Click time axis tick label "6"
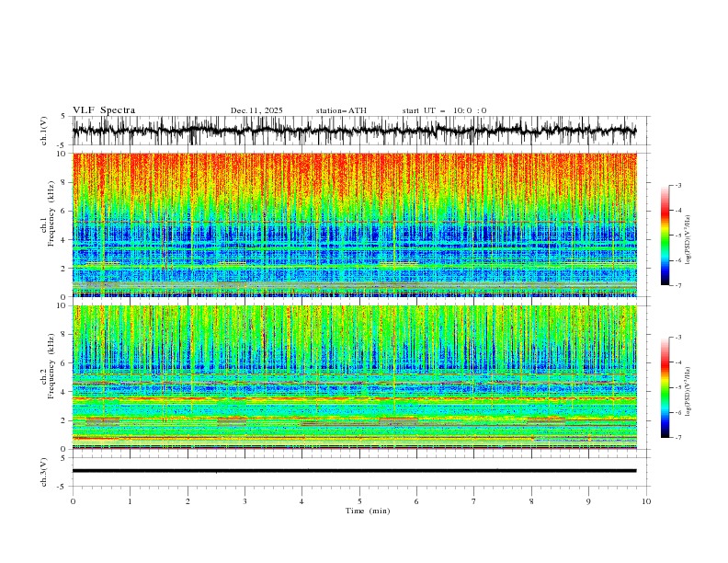This screenshot has width=728, height=563. 416,501
